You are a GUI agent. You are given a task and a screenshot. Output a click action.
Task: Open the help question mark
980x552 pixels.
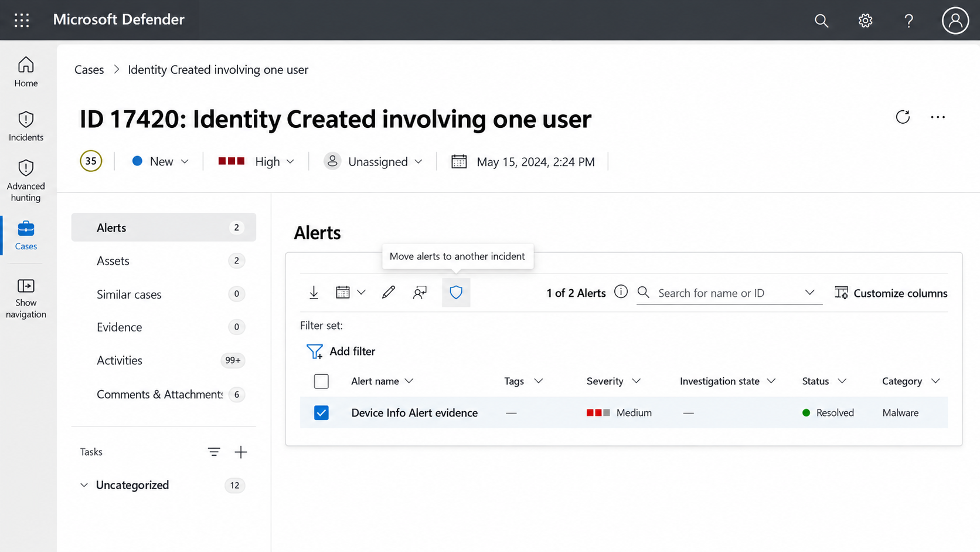[908, 21]
